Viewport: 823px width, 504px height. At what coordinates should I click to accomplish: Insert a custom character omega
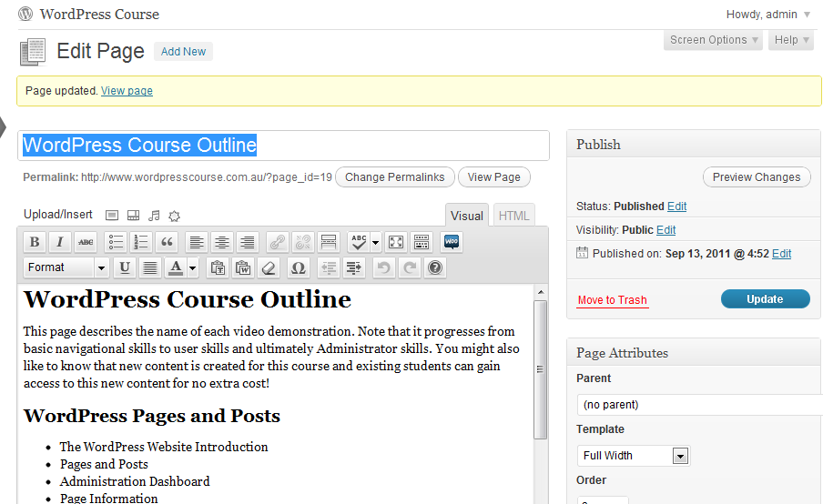click(x=298, y=267)
